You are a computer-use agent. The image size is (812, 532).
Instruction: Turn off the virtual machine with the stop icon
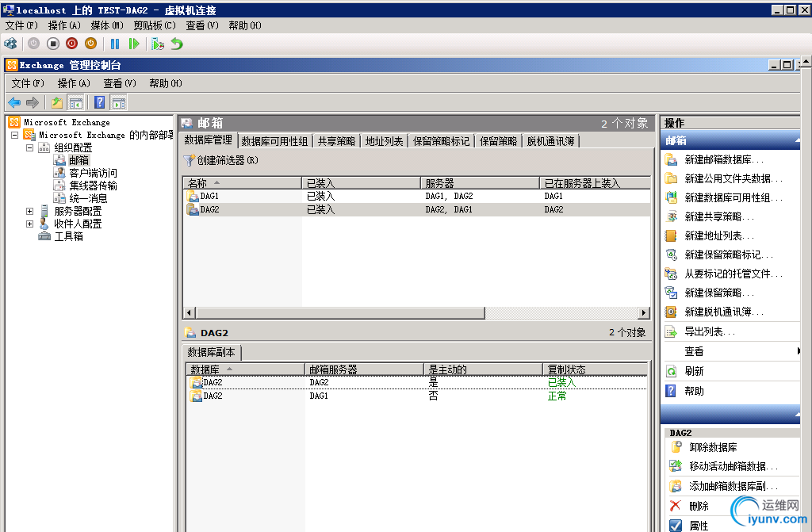(53, 44)
